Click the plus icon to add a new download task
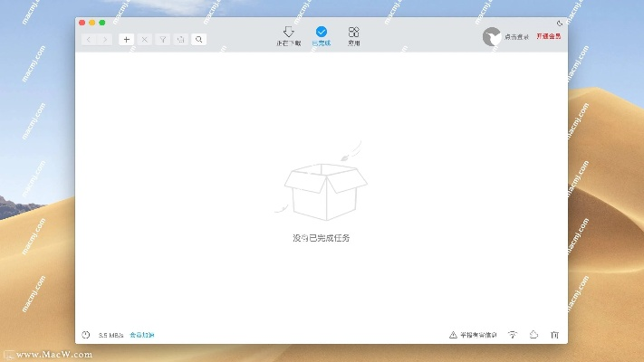 pos(126,39)
